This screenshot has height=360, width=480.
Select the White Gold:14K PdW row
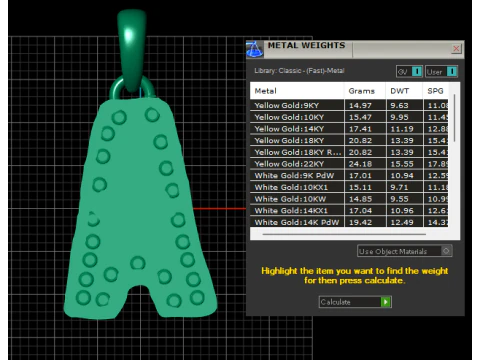coord(349,222)
